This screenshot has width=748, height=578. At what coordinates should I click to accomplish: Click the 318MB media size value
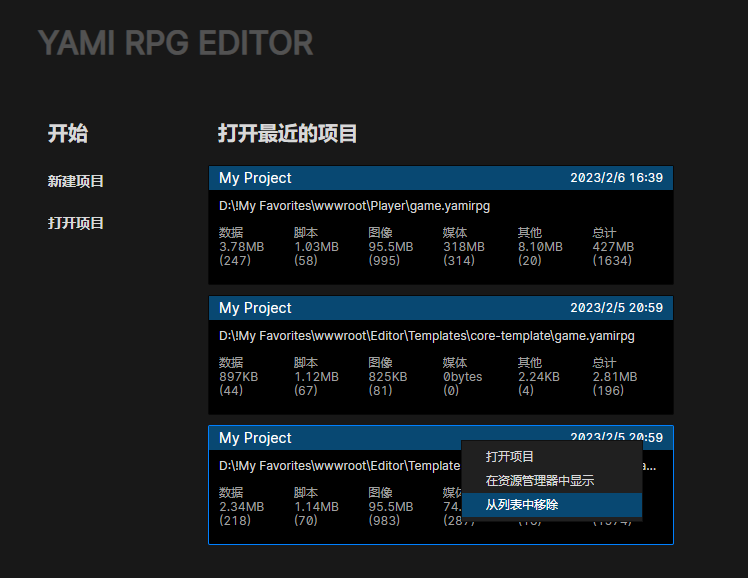(x=464, y=247)
